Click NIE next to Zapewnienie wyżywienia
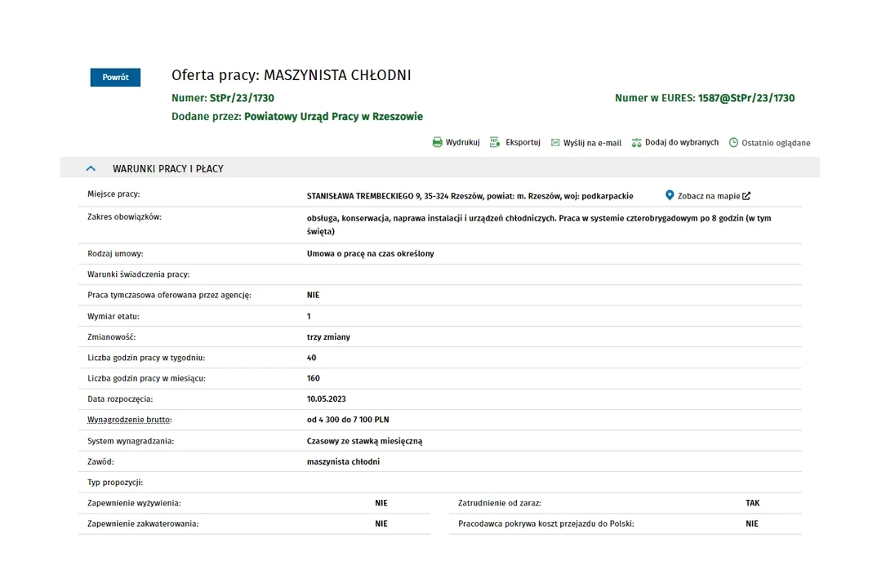Viewport: 886px width, 588px height. coord(381,503)
